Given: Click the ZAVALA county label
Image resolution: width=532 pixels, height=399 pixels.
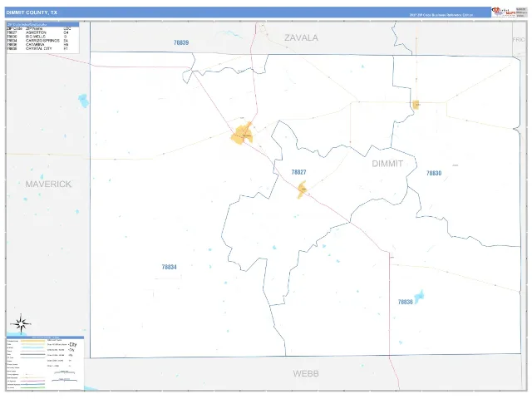Looking at the screenshot, I should (301, 37).
